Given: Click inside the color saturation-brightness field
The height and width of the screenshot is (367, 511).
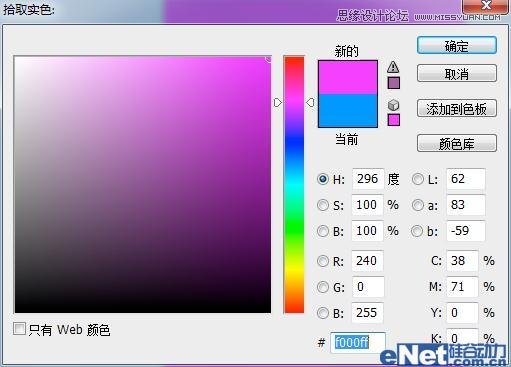Looking at the screenshot, I should click(x=143, y=185).
